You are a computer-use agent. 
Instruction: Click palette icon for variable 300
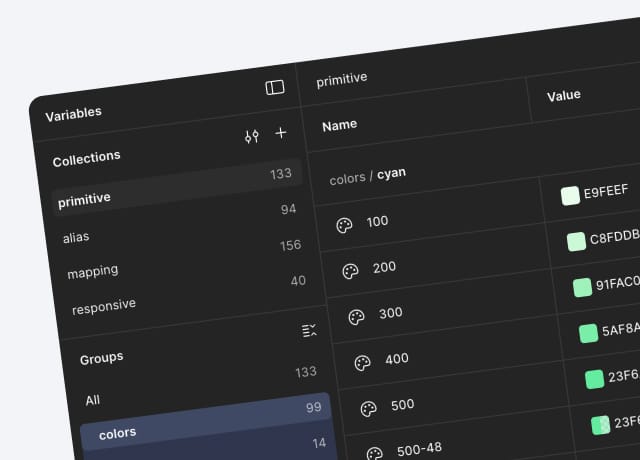[356, 317]
